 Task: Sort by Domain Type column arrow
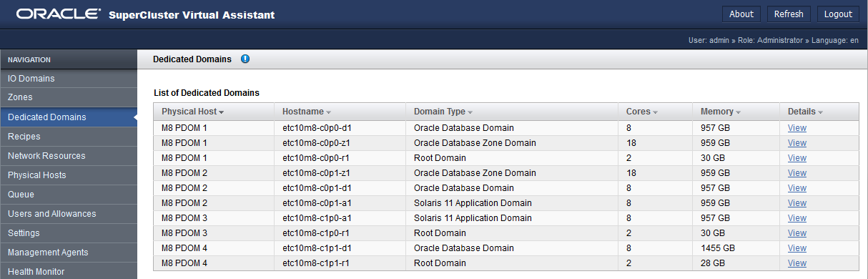470,112
